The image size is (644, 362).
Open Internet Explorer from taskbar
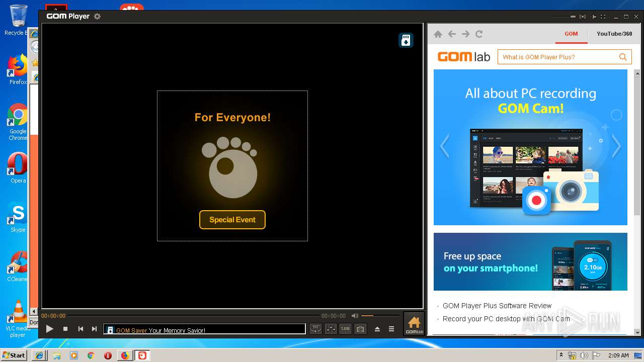tap(39, 355)
